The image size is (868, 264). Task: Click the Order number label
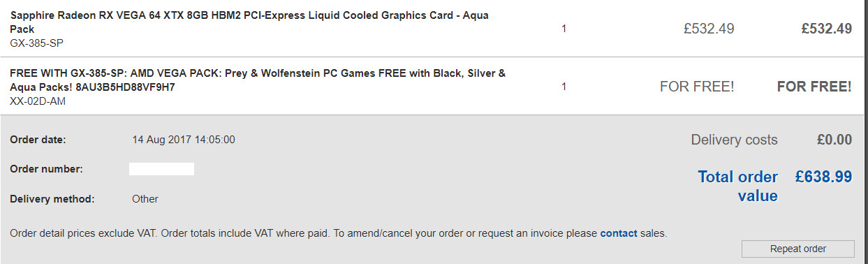tap(46, 168)
